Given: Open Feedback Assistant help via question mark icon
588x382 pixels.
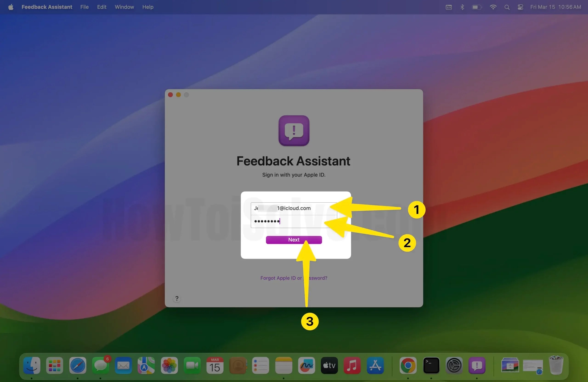Looking at the screenshot, I should pyautogui.click(x=177, y=298).
